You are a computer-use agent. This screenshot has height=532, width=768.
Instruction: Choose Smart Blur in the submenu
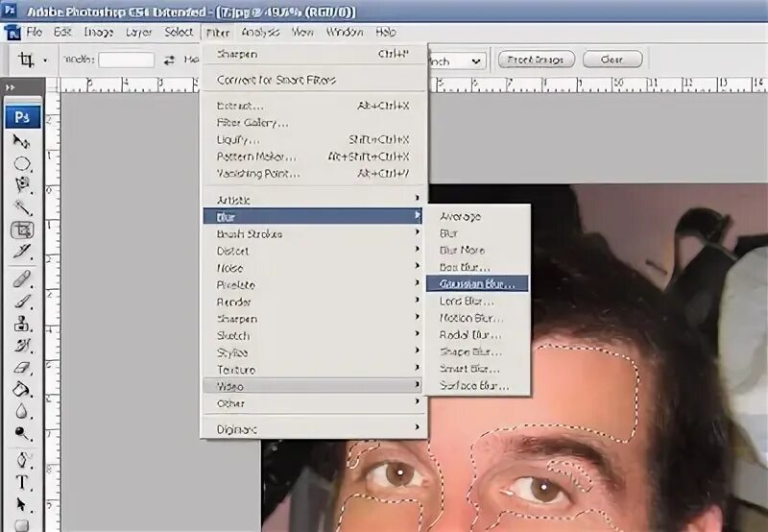(477, 369)
